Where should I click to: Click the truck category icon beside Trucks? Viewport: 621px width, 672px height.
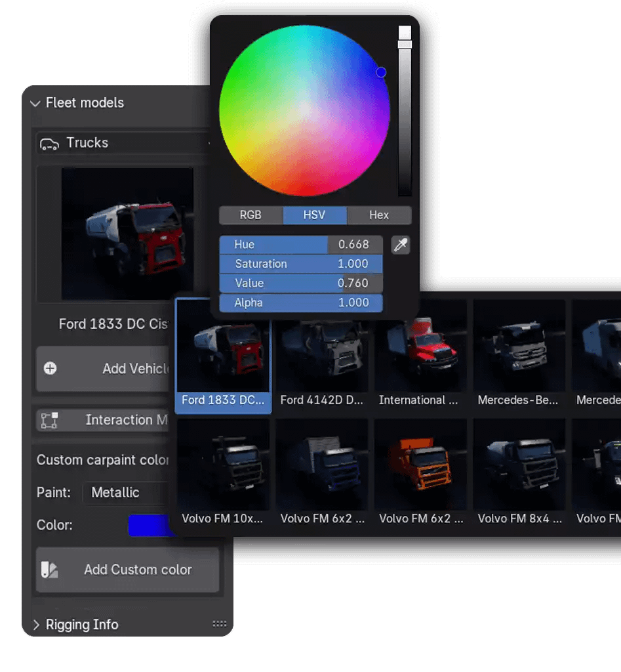coord(50,144)
